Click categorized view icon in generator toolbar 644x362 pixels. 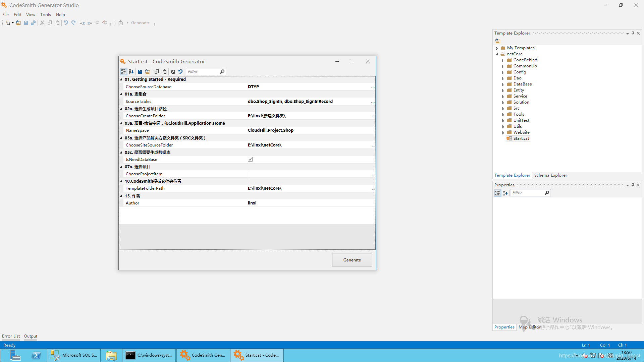pyautogui.click(x=123, y=72)
